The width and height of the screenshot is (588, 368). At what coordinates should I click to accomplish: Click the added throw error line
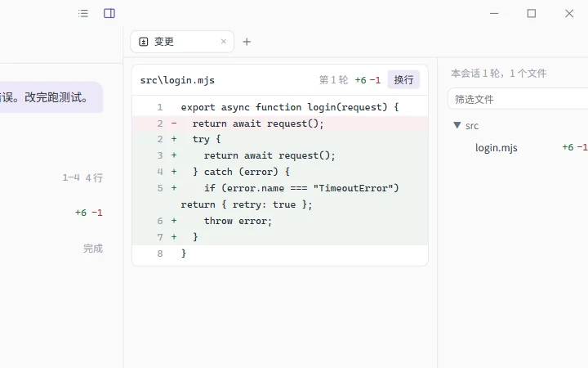(280, 221)
